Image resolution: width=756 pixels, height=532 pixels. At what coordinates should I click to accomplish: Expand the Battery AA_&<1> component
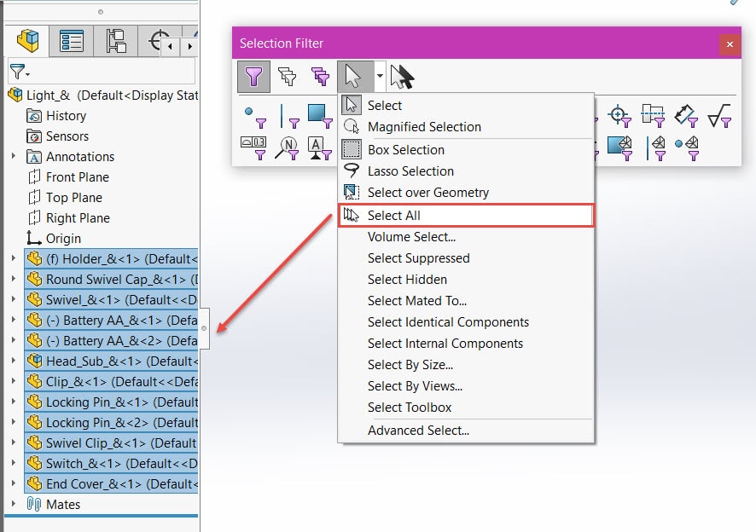[x=14, y=320]
